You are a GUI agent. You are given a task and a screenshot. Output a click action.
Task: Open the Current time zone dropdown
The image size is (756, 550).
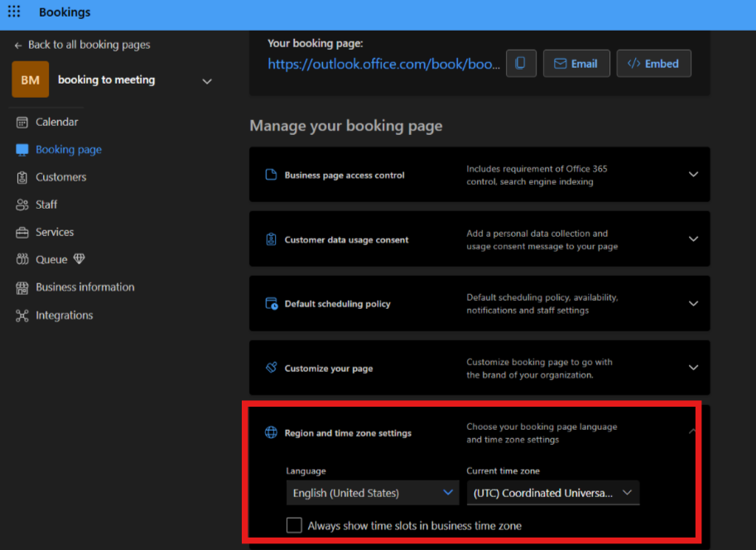[x=552, y=492]
